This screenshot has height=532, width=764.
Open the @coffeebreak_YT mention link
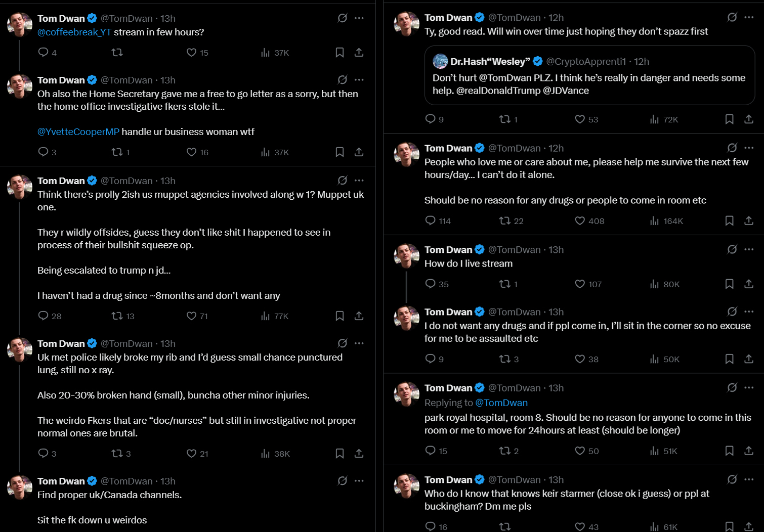click(x=74, y=32)
